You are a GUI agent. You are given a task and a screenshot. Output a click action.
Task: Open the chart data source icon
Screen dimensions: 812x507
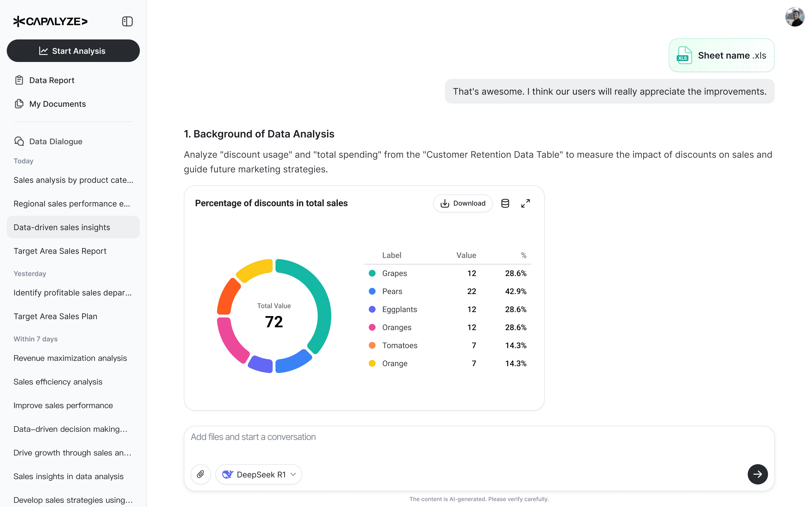point(505,203)
